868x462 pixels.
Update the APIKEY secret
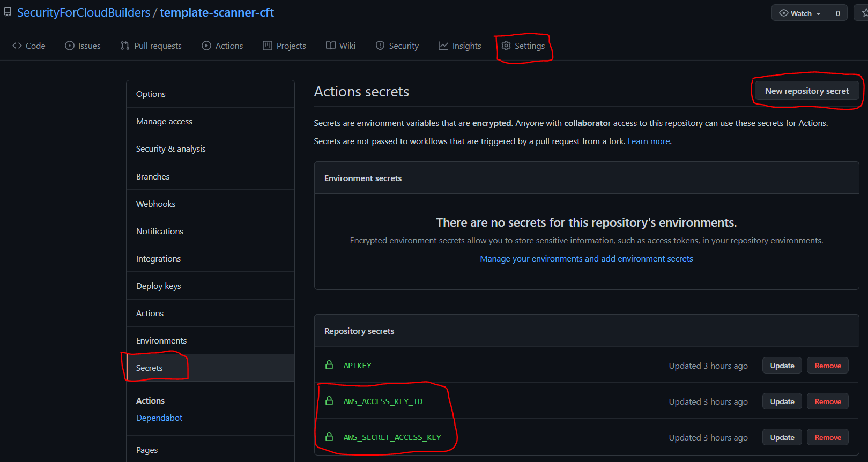[782, 366]
